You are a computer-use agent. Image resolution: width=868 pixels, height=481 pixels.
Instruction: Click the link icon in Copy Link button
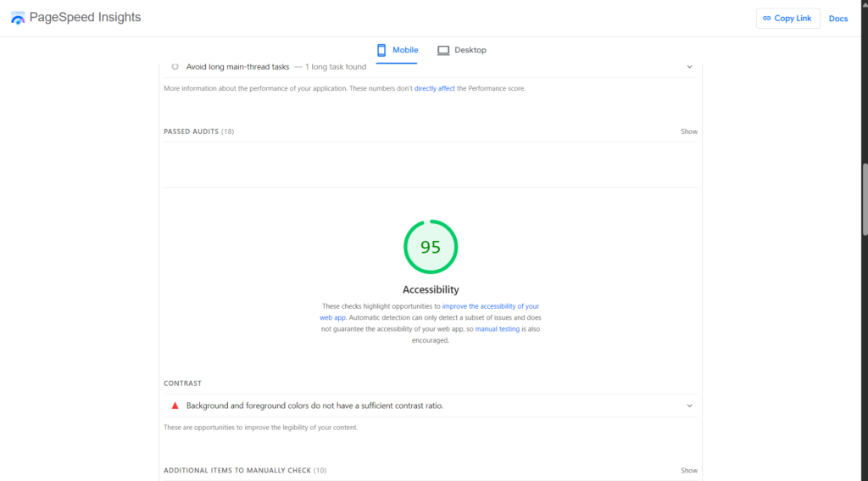tap(766, 19)
